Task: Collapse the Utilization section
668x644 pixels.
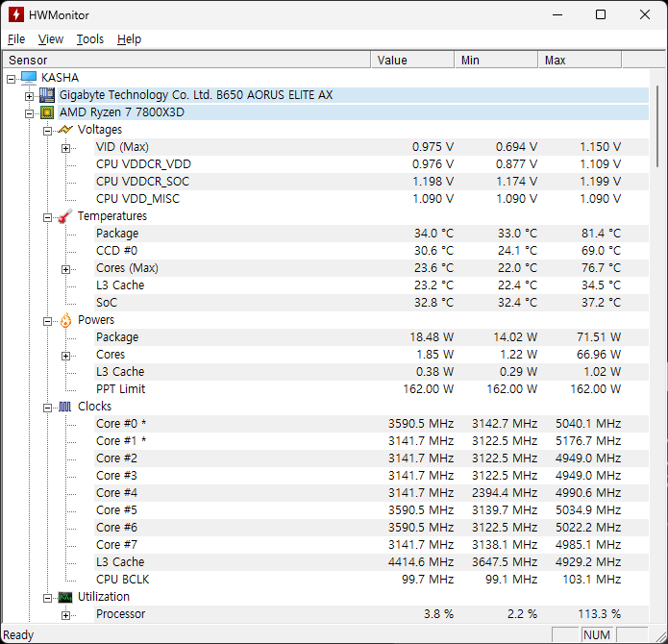Action: click(47, 599)
